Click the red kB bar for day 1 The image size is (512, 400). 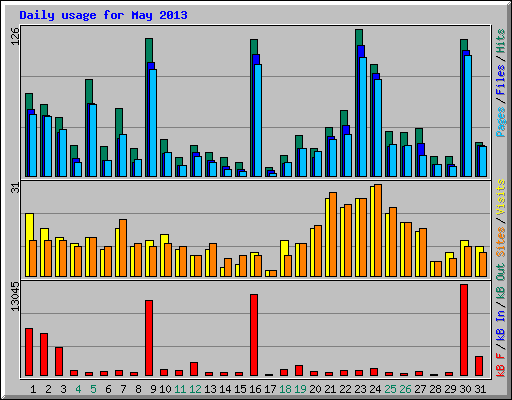pyautogui.click(x=29, y=352)
